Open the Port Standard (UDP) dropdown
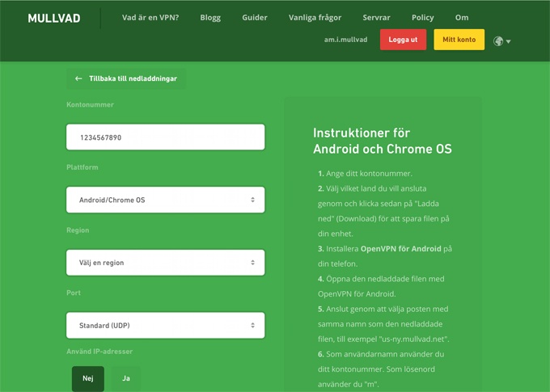 coord(165,326)
